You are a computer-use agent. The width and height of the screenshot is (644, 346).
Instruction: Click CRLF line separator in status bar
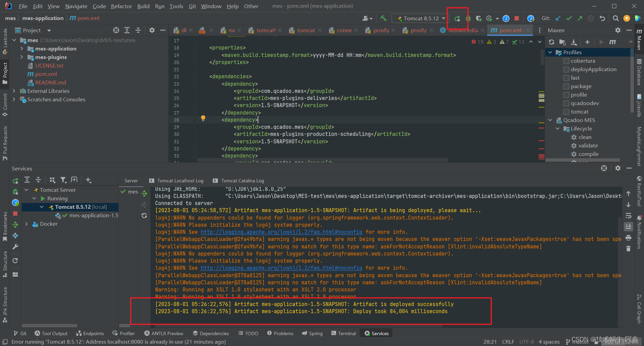pyautogui.click(x=508, y=342)
